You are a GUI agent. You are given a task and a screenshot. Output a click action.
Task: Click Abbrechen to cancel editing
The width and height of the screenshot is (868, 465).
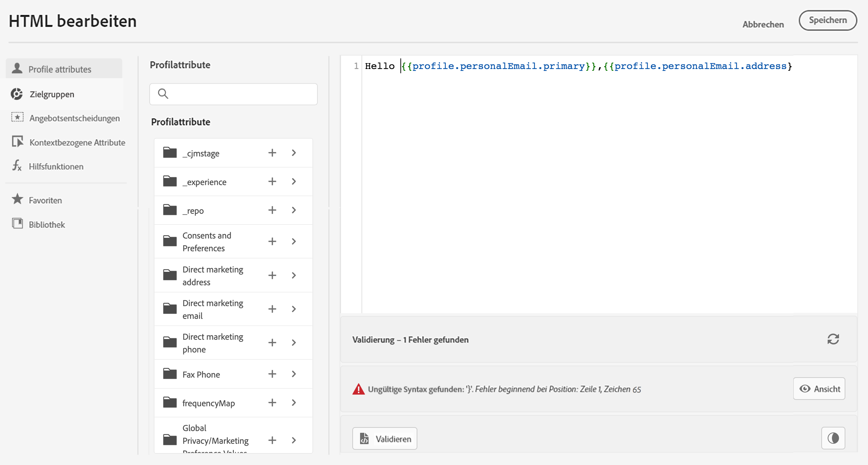tap(763, 24)
